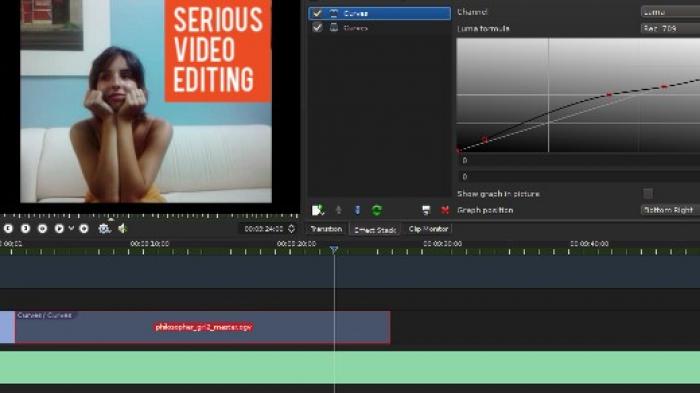Click the monitor timecode stepper arrows

291,229
